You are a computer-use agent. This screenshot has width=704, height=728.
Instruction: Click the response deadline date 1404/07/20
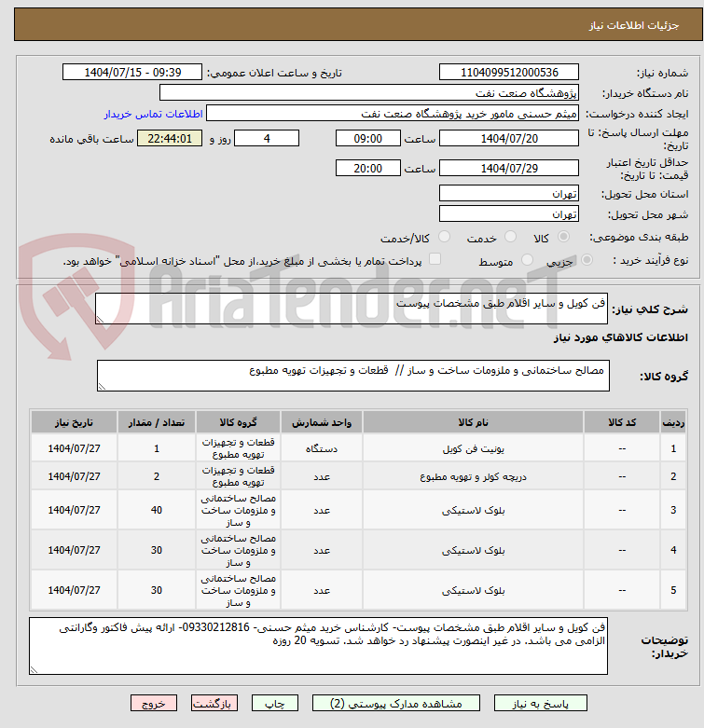(x=508, y=138)
